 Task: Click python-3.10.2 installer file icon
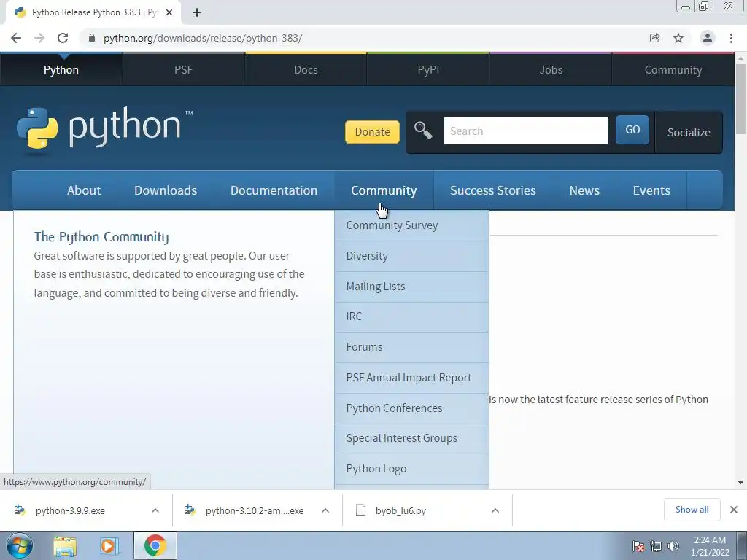pos(190,510)
